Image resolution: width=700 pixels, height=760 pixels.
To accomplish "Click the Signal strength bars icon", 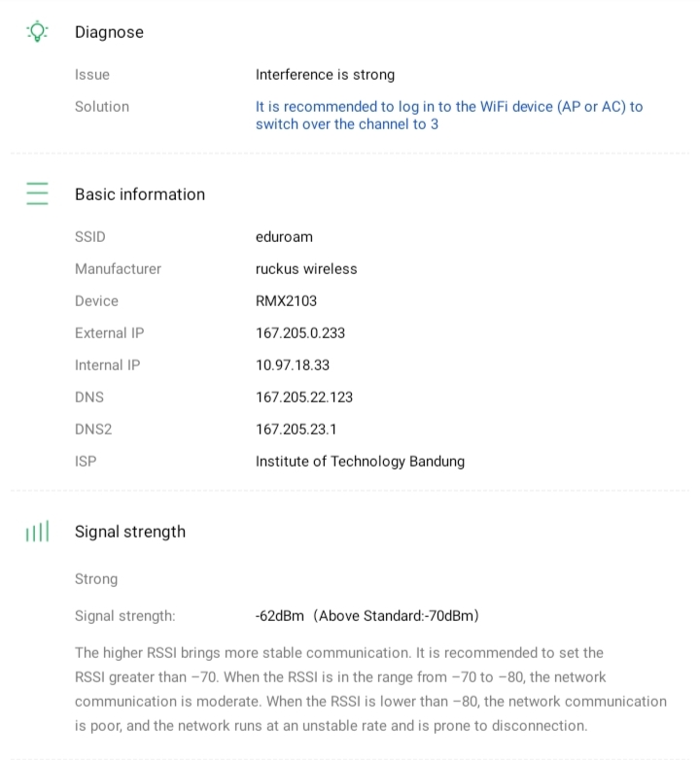I will (x=37, y=532).
